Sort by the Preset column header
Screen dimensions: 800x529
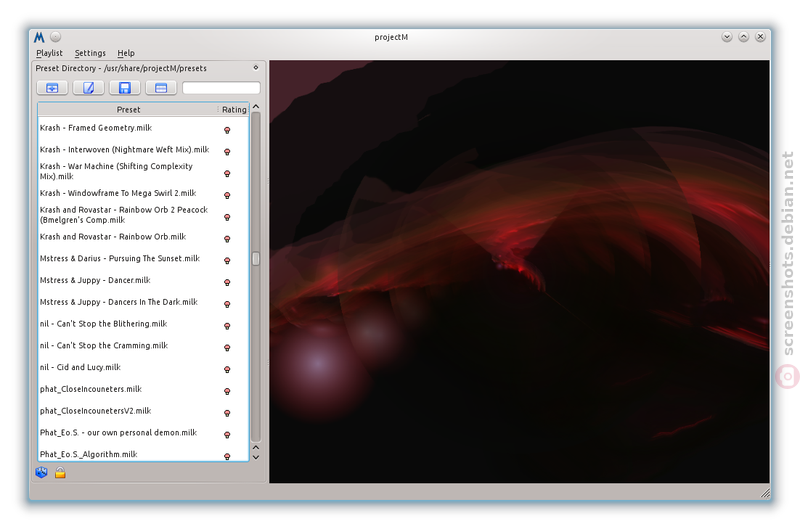tap(128, 109)
